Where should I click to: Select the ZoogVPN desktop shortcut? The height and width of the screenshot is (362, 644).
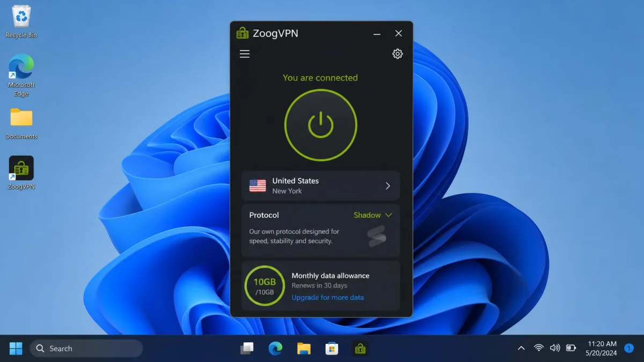21,173
